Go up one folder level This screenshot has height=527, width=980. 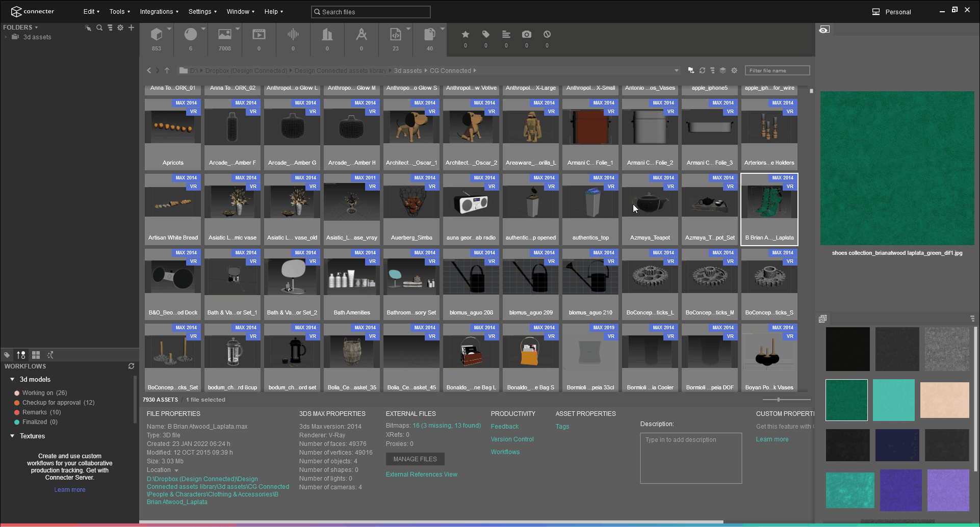click(x=167, y=70)
